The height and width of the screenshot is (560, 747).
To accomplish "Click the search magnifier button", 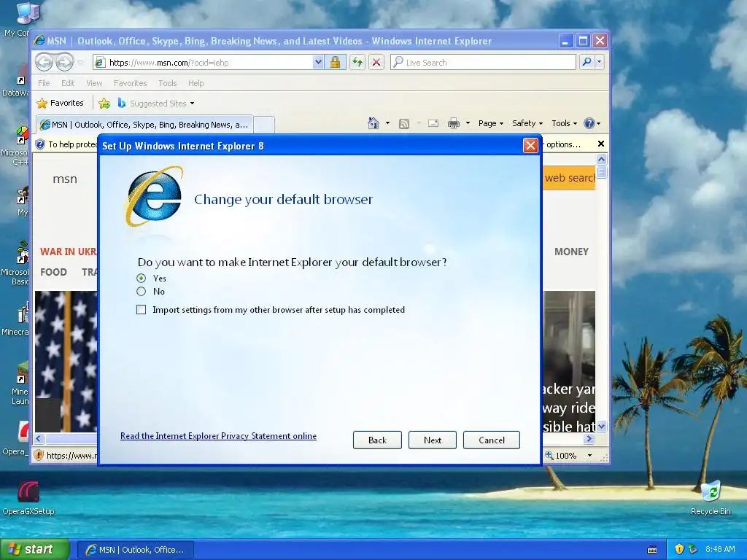I will tap(587, 62).
